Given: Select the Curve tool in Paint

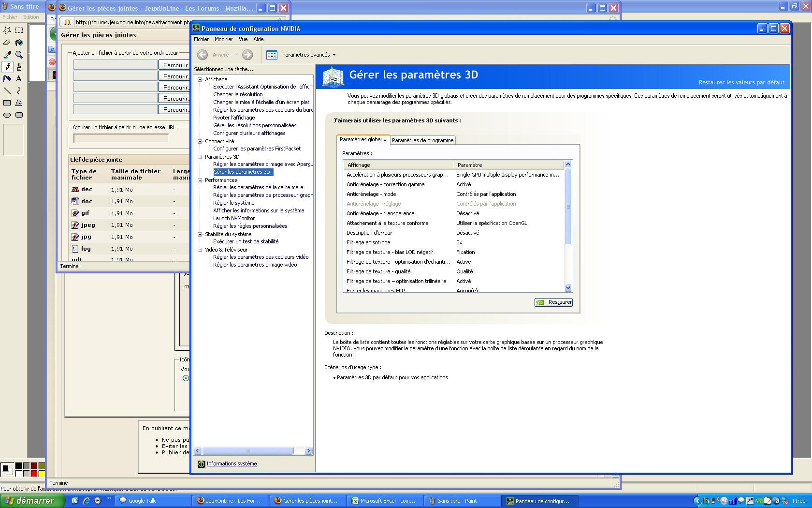Looking at the screenshot, I should pyautogui.click(x=19, y=90).
